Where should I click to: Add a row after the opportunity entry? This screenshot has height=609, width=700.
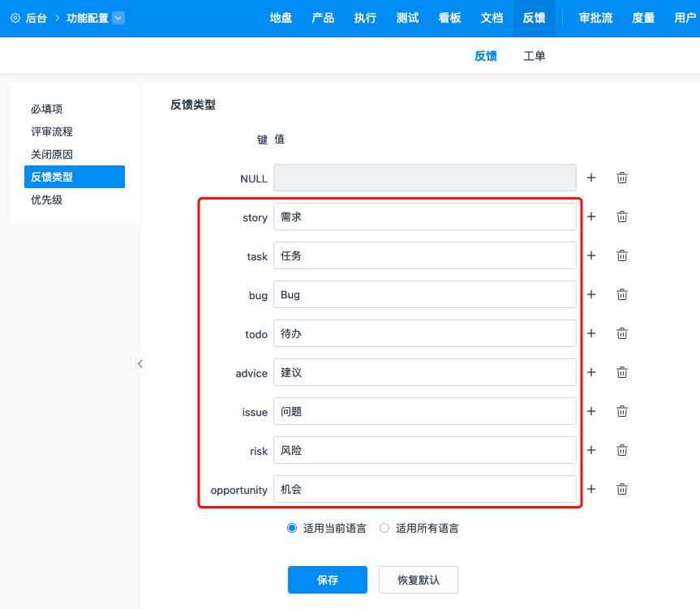591,489
